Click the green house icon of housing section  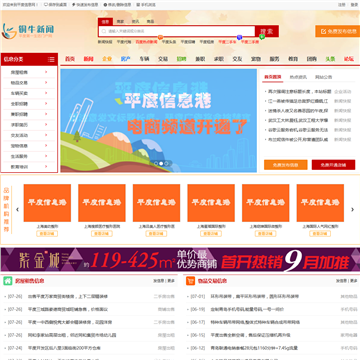pyautogui.click(x=8, y=281)
